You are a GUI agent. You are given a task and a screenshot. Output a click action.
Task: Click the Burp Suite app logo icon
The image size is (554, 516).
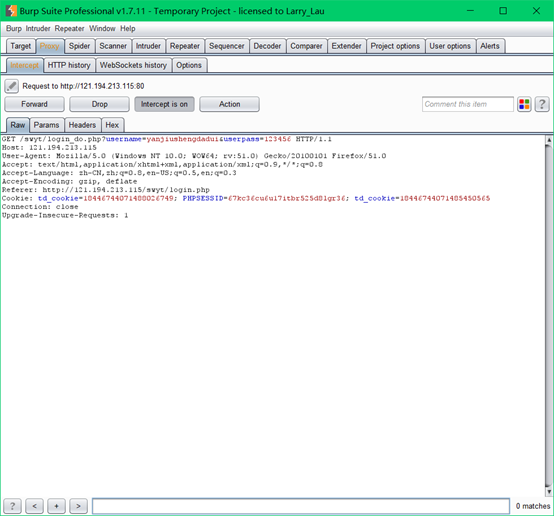click(x=11, y=11)
